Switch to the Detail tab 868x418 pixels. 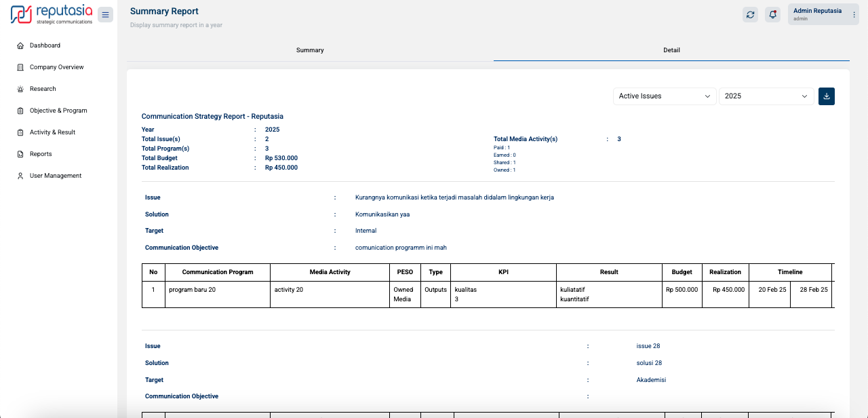[671, 50]
